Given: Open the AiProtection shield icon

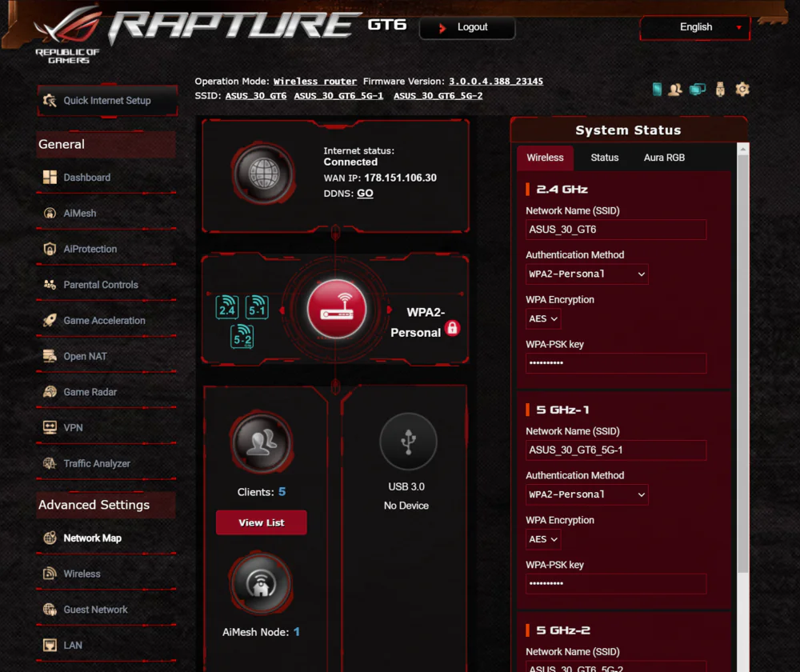Looking at the screenshot, I should click(50, 249).
